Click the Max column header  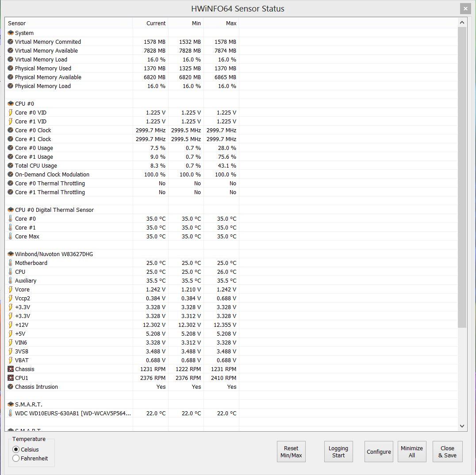pyautogui.click(x=221, y=23)
